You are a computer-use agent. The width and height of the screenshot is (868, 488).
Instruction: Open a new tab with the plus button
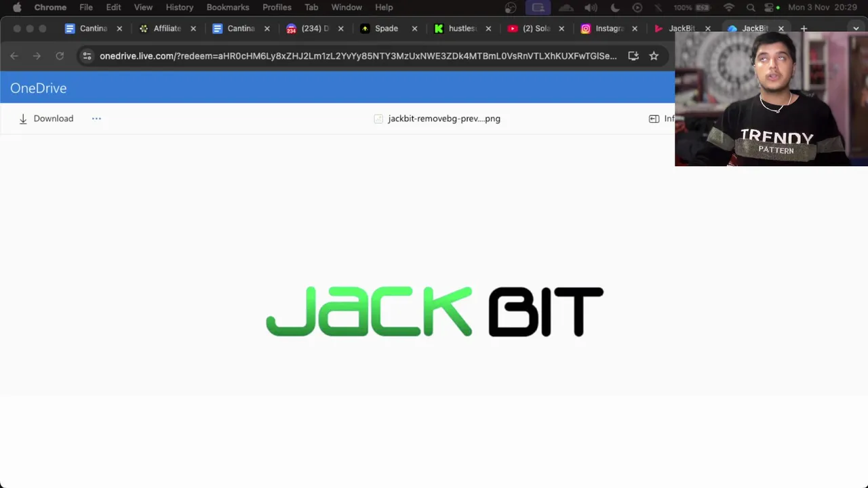[x=804, y=28]
